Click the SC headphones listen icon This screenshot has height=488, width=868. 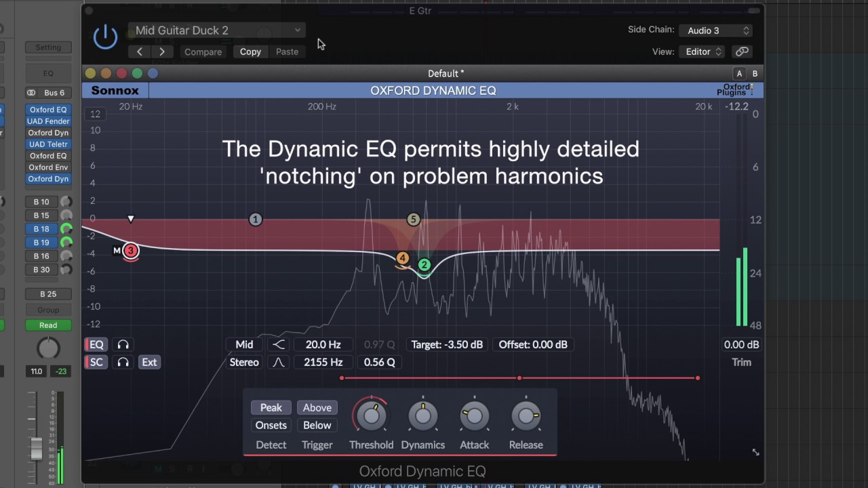coord(123,362)
